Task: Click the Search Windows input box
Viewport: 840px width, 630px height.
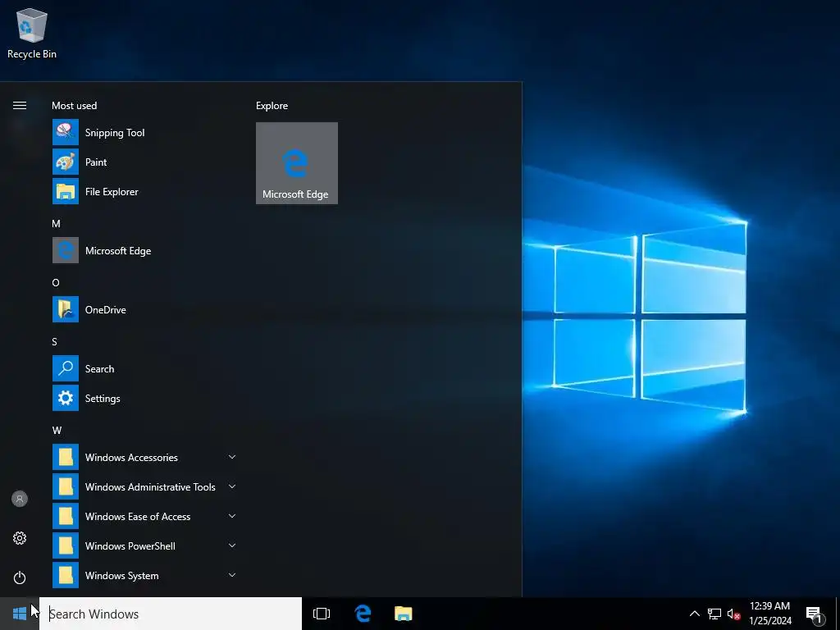Action: [171, 614]
